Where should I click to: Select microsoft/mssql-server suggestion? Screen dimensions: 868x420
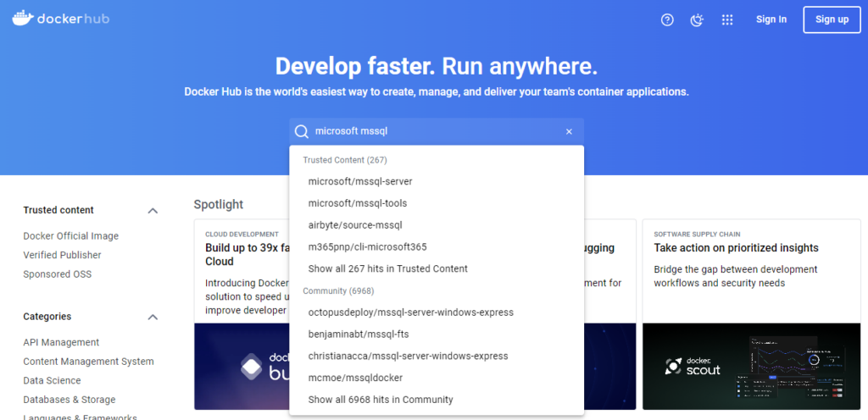(360, 181)
